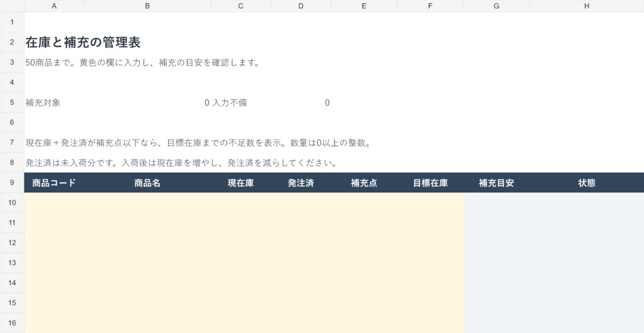Screen dimensions: 644x333
Task: Click the 現在庫 header cell
Action: [241, 182]
